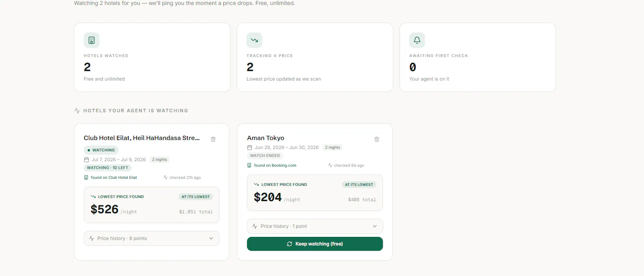This screenshot has height=276, width=644.
Task: Delete the Club Hotel Eilat watch
Action: [x=213, y=139]
